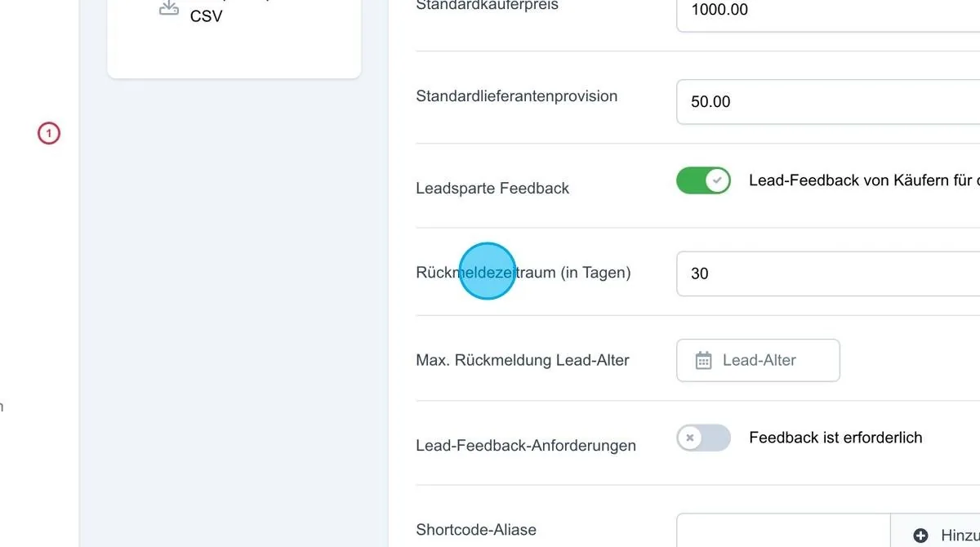Click the Lead-Feedback-Anforderungen label

pyautogui.click(x=526, y=446)
